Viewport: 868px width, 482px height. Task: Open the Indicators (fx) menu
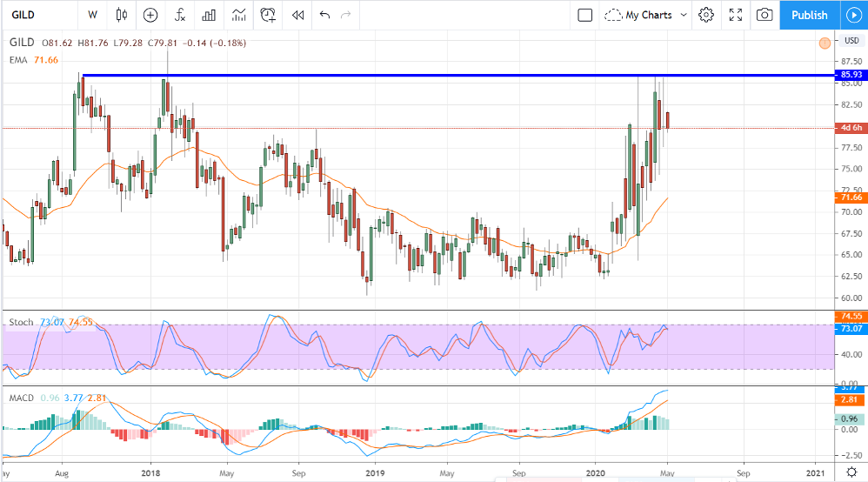(179, 15)
